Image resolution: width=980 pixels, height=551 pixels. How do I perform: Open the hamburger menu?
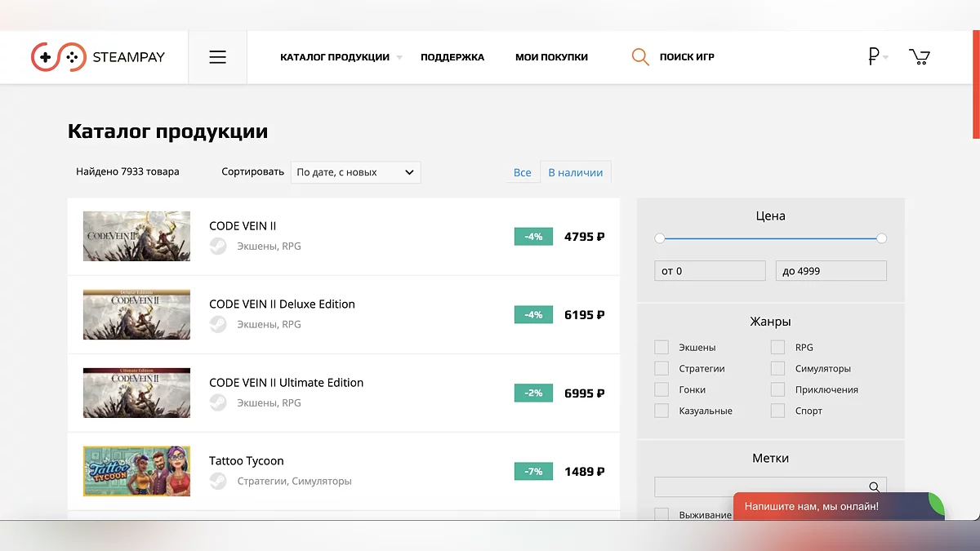[x=217, y=57]
